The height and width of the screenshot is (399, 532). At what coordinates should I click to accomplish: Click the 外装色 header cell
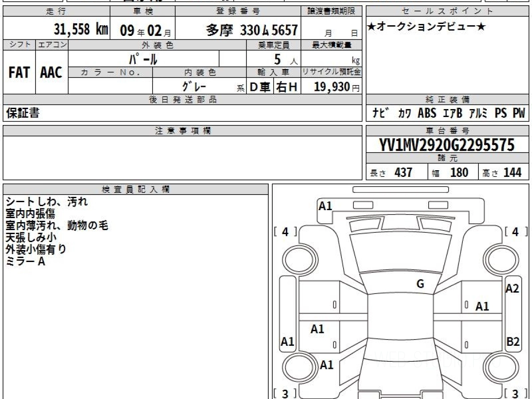157,45
